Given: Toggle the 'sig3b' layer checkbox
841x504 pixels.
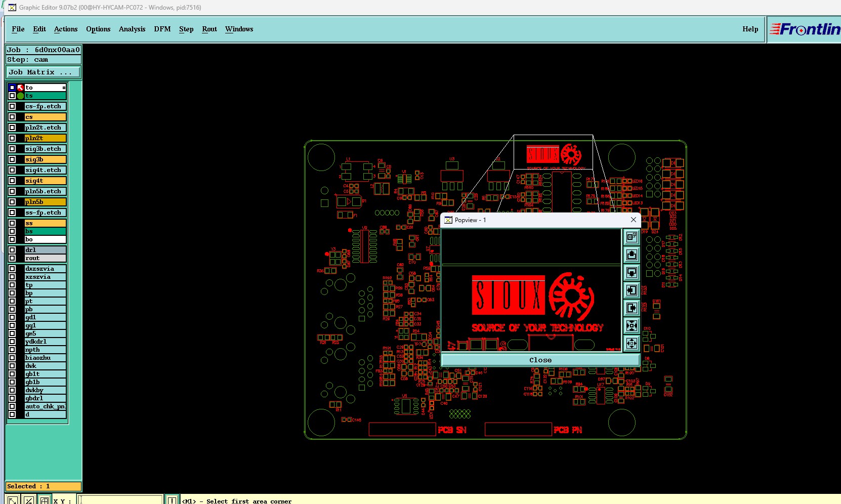Looking at the screenshot, I should tap(12, 159).
